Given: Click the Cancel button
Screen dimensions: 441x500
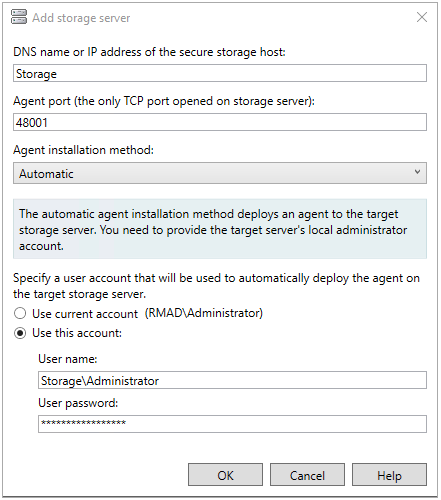Looking at the screenshot, I should coord(307,475).
